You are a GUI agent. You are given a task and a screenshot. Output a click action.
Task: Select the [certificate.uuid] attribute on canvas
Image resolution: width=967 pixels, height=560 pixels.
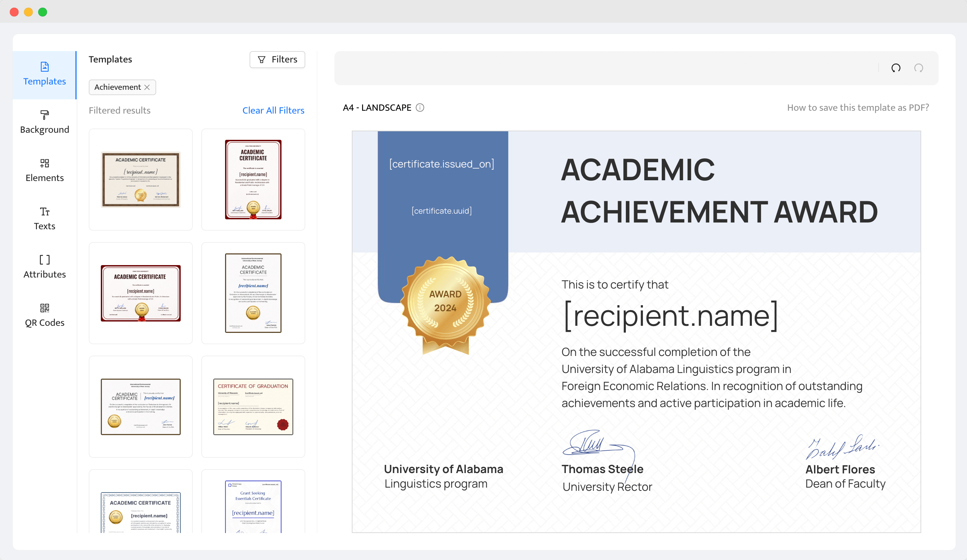coord(442,211)
